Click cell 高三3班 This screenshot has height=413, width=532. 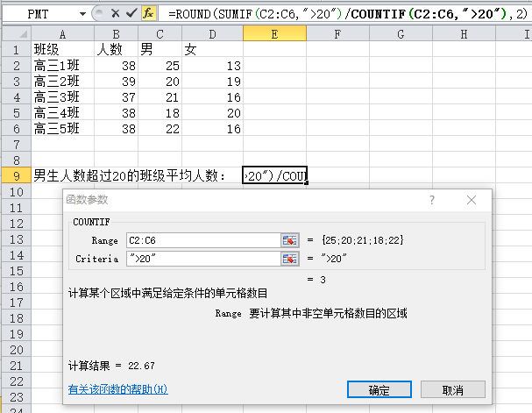pyautogui.click(x=62, y=96)
